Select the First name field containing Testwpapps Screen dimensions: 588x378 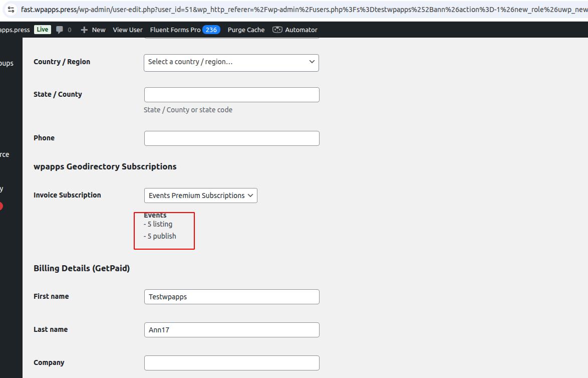(x=231, y=297)
